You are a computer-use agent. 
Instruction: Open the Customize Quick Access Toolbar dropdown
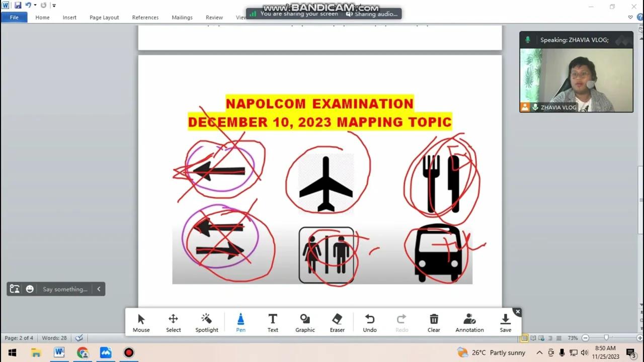[53, 5]
